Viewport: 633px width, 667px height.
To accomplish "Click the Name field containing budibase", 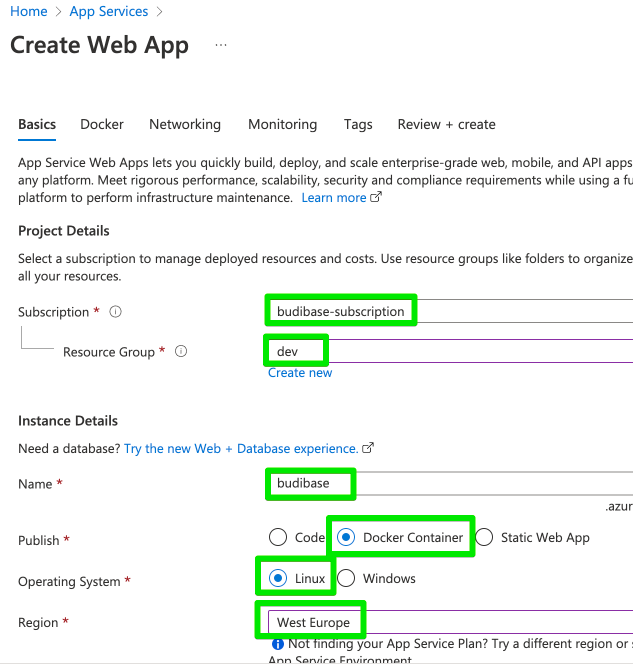I will coord(451,483).
